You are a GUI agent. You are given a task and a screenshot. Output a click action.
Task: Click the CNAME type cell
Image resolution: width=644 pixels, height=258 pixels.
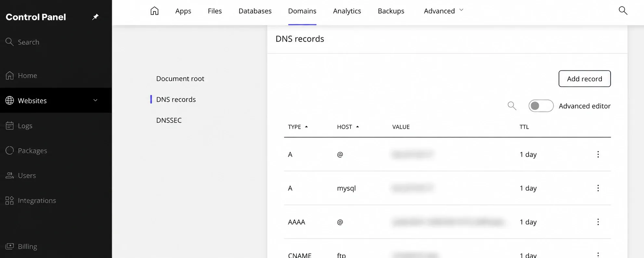coord(299,255)
